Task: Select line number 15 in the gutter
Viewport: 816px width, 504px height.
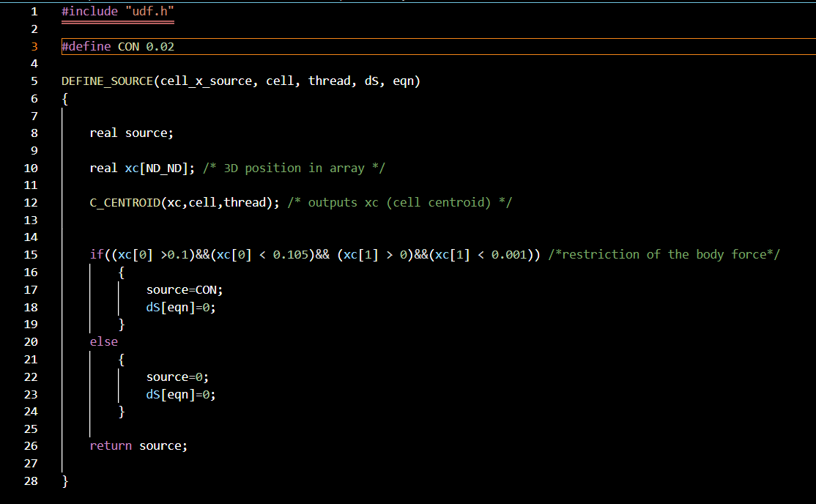Action: (x=31, y=255)
